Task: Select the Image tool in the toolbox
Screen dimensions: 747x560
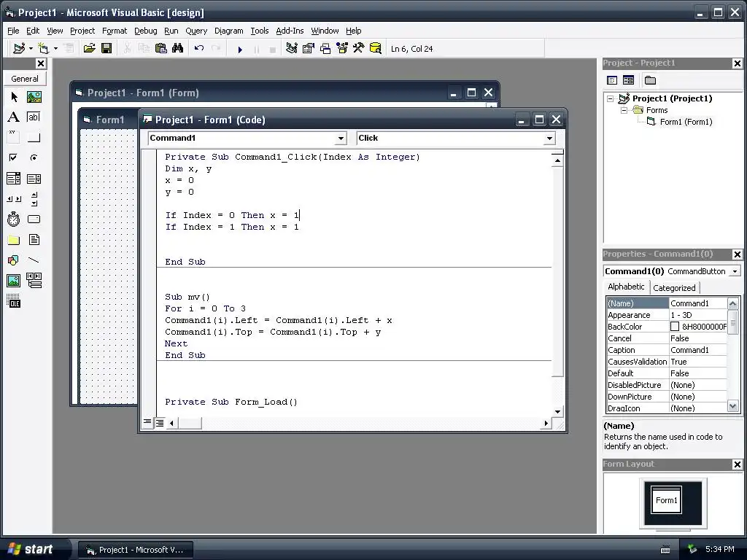Action: click(x=14, y=281)
